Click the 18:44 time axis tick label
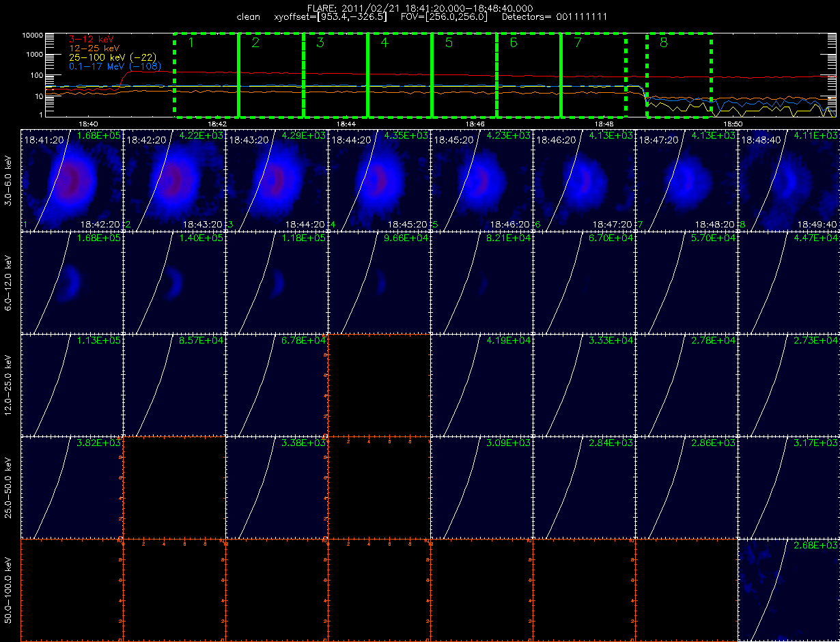 pos(346,124)
